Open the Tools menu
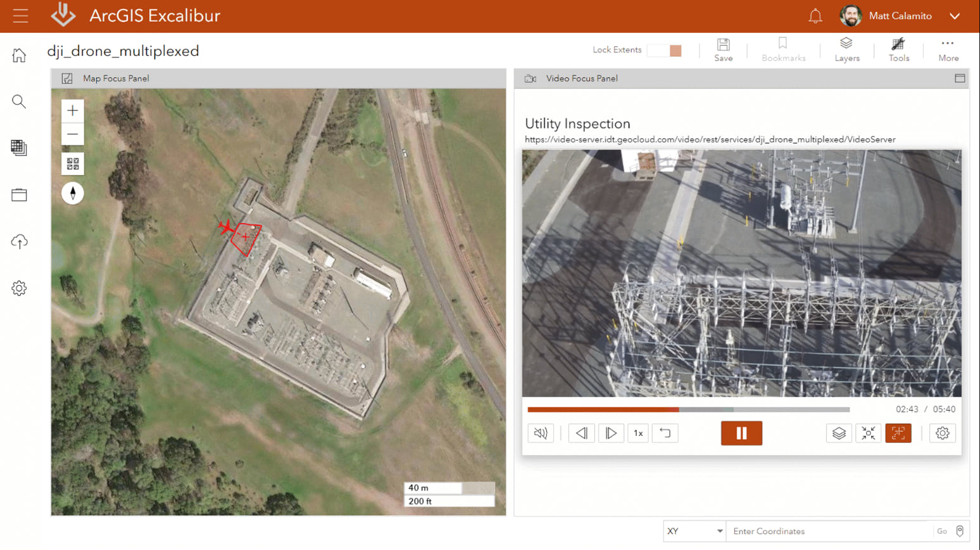The height and width of the screenshot is (550, 980). pyautogui.click(x=899, y=50)
